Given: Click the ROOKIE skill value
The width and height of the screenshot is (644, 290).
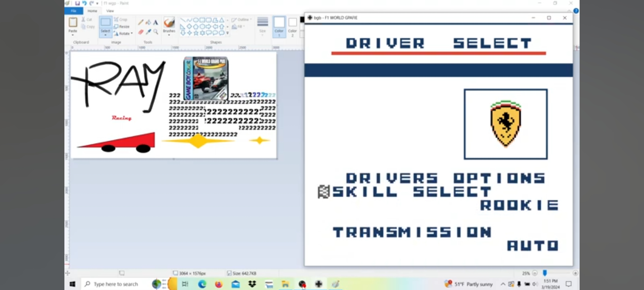Looking at the screenshot, I should point(519,205).
